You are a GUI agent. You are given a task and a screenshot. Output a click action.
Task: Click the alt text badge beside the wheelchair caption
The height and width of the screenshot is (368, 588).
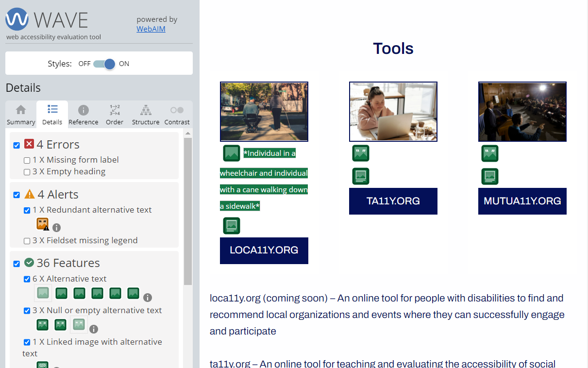coord(232,153)
